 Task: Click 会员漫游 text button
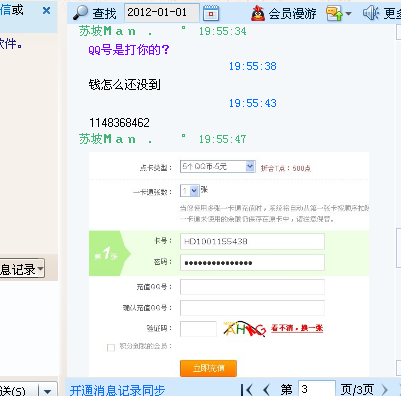click(x=292, y=14)
